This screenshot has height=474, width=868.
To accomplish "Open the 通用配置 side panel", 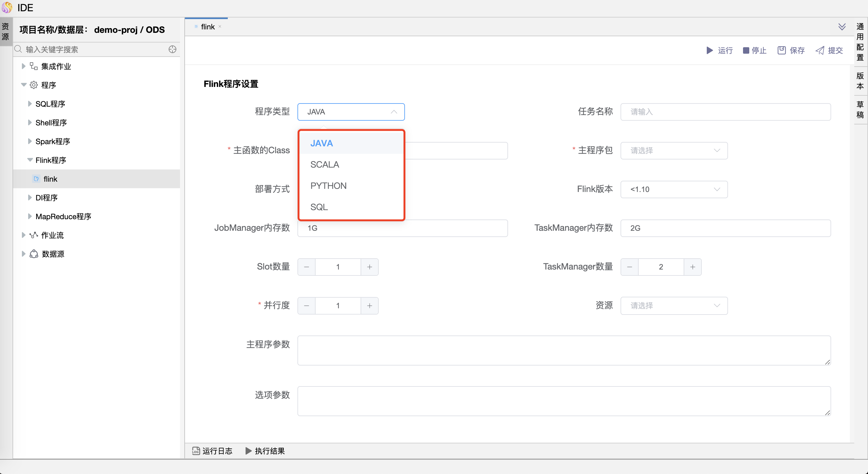I will coord(860,42).
